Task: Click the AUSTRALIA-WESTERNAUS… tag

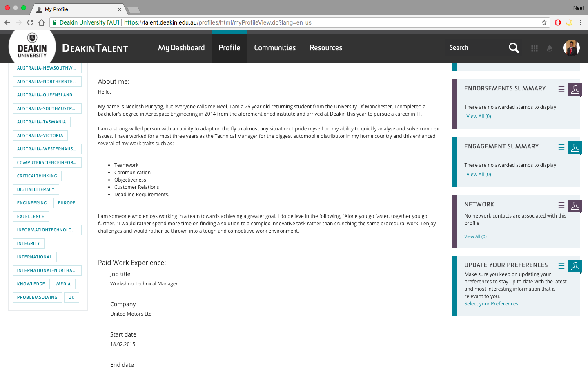Action: click(x=47, y=149)
